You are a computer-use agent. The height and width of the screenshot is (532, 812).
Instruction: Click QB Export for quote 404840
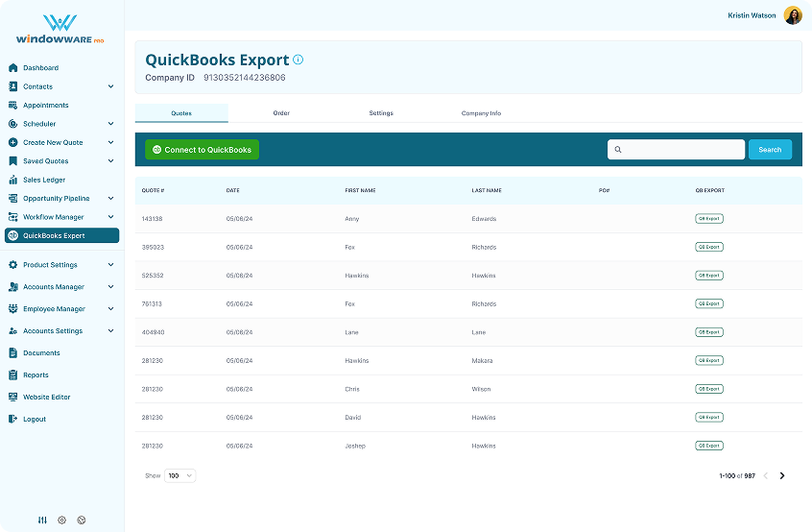click(x=709, y=332)
